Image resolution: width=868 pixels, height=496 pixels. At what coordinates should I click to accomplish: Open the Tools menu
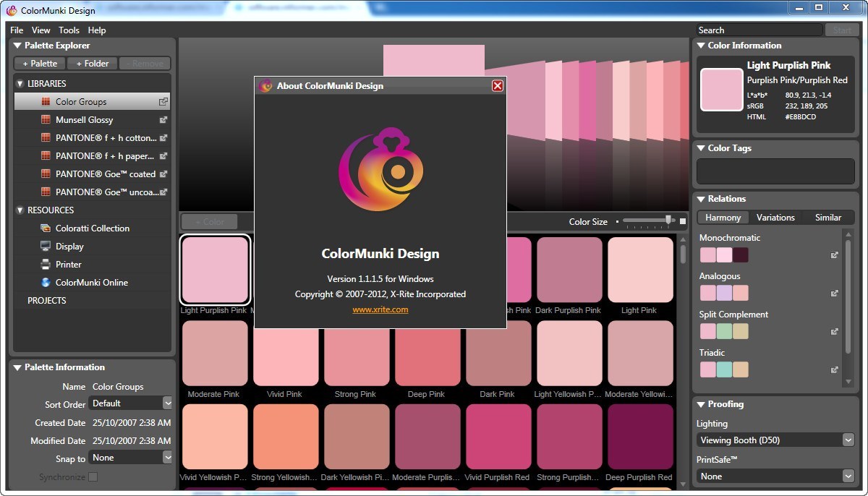pos(69,30)
